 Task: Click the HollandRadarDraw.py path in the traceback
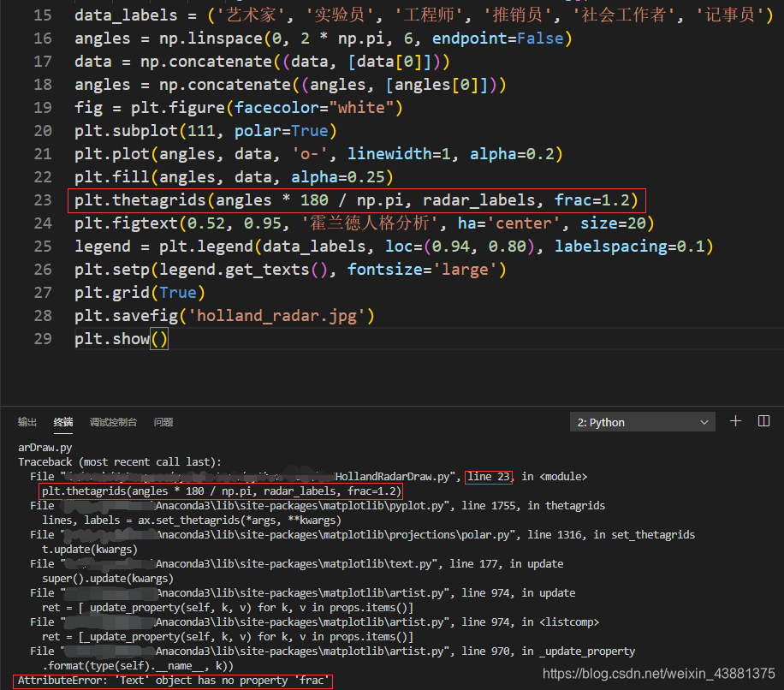click(368, 476)
